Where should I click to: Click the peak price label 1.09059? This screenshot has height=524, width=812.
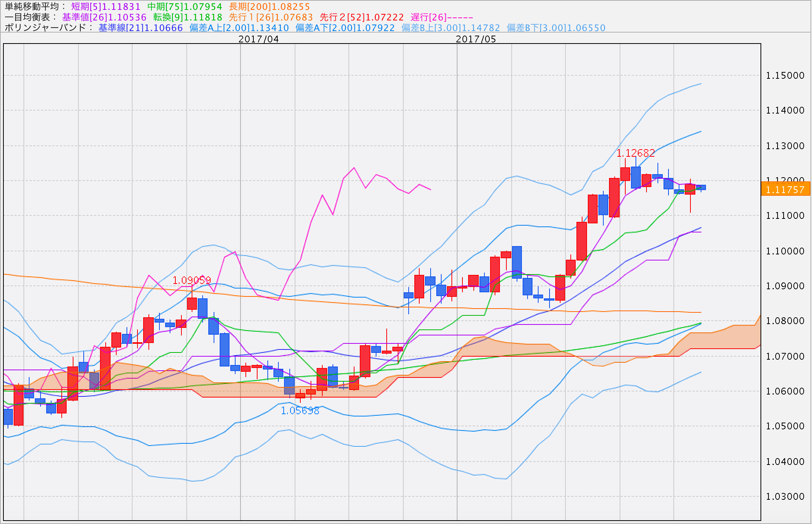pos(192,280)
